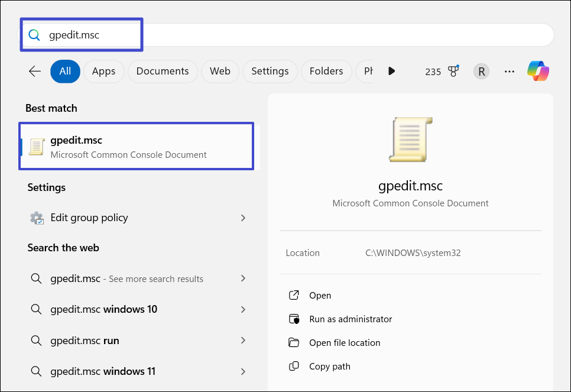The height and width of the screenshot is (392, 571).
Task: Open the R user account avatar
Action: click(481, 72)
